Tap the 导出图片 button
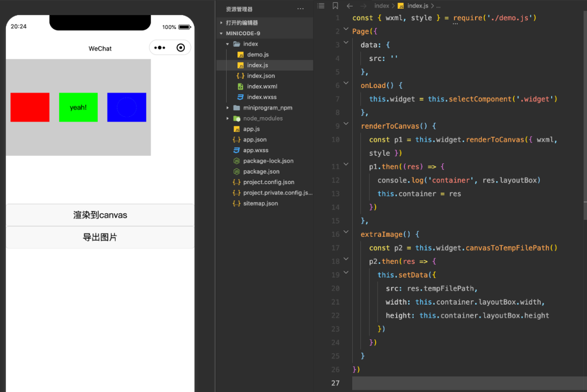 (x=100, y=237)
